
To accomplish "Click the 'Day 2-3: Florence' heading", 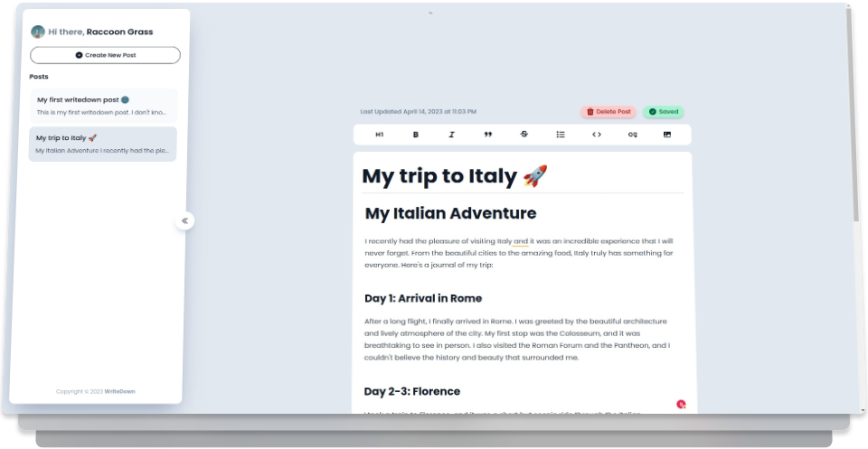I will (x=412, y=391).
